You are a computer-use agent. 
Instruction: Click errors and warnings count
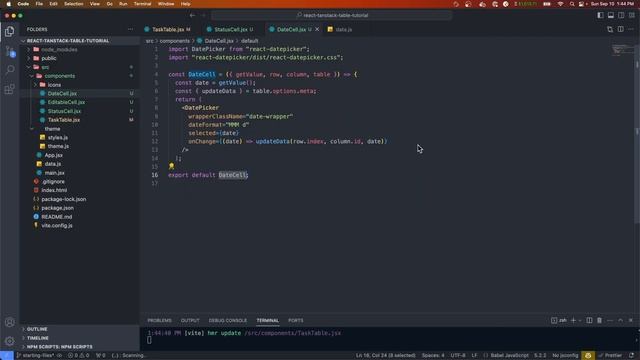point(79,356)
